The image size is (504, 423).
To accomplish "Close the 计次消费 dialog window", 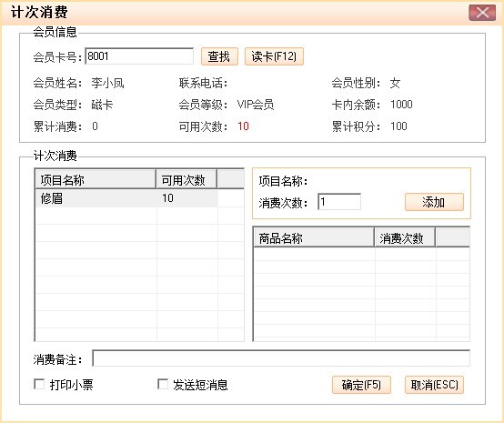I will 482,13.
